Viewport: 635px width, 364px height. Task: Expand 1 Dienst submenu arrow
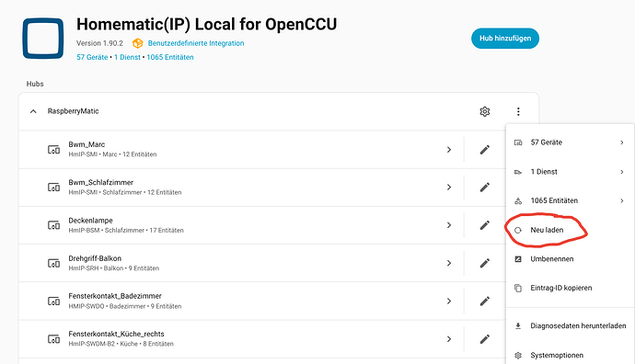tap(622, 172)
